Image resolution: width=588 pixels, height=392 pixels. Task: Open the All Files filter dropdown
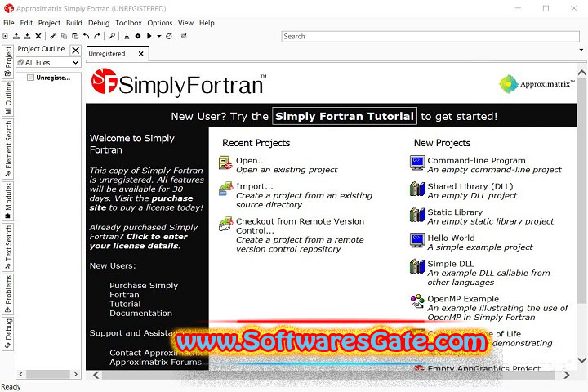49,62
